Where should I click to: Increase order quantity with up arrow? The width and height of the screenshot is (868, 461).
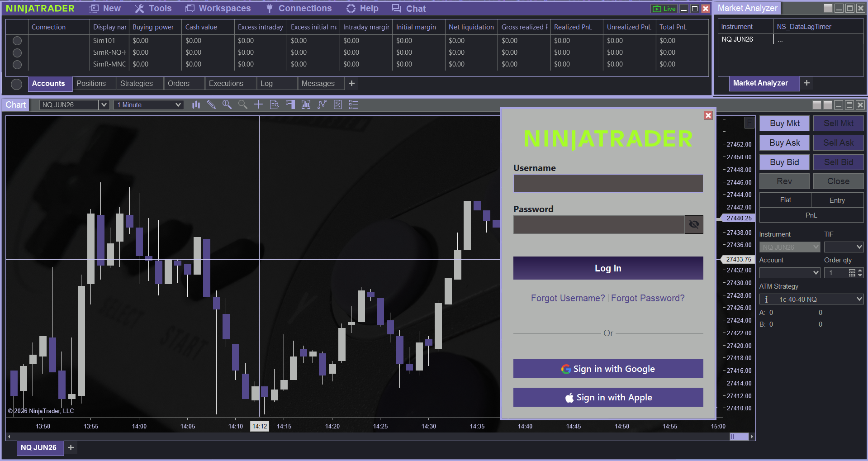click(x=860, y=271)
